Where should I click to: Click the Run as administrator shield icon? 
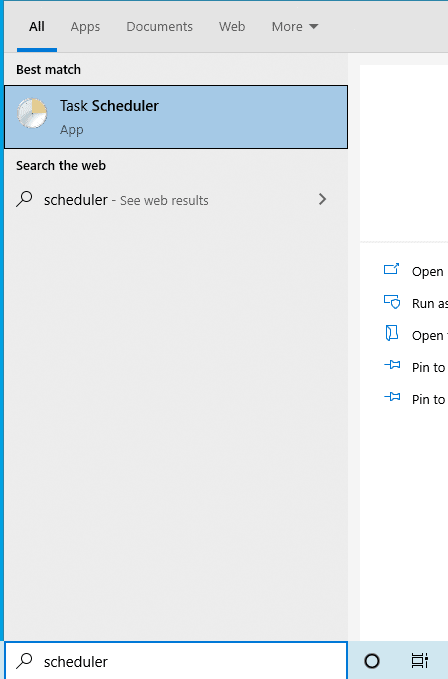[392, 302]
